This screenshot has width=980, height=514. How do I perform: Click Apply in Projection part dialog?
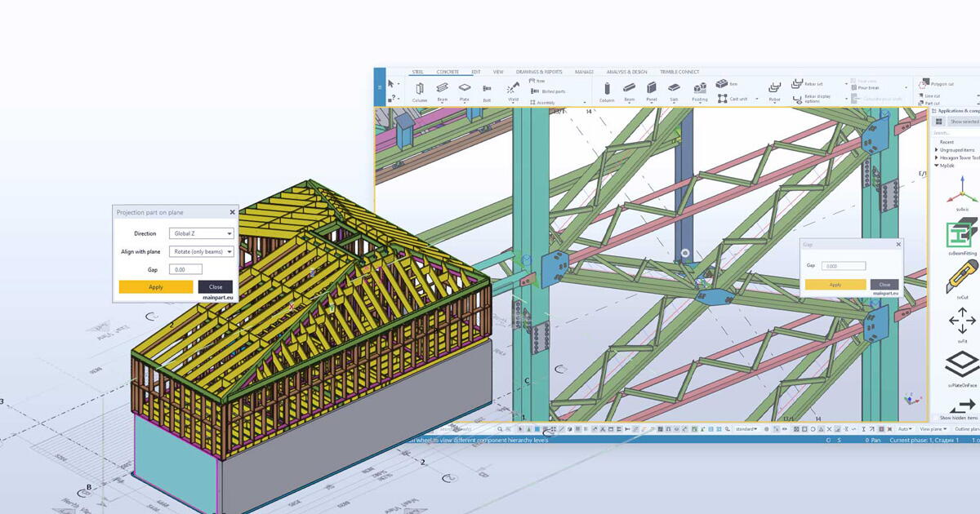156,287
